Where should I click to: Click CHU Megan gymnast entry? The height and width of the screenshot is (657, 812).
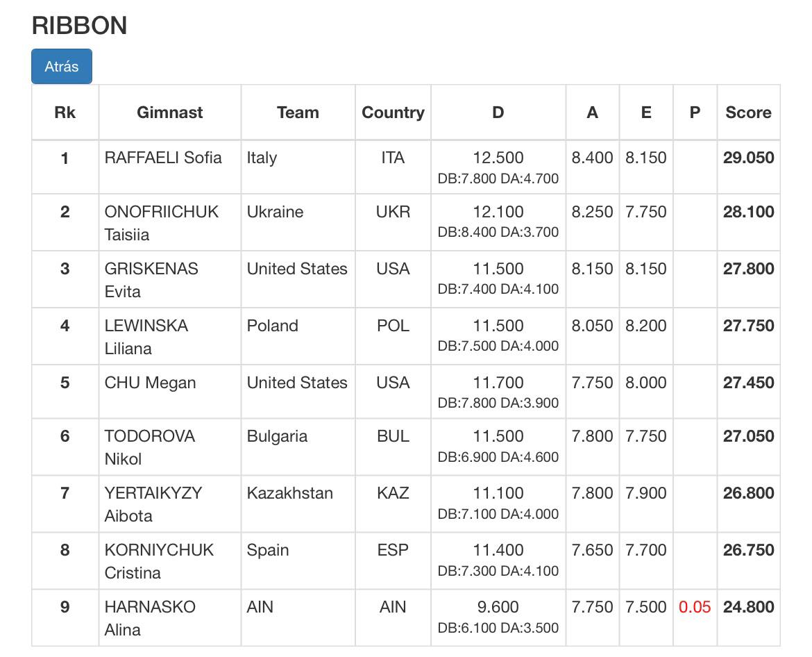[150, 383]
